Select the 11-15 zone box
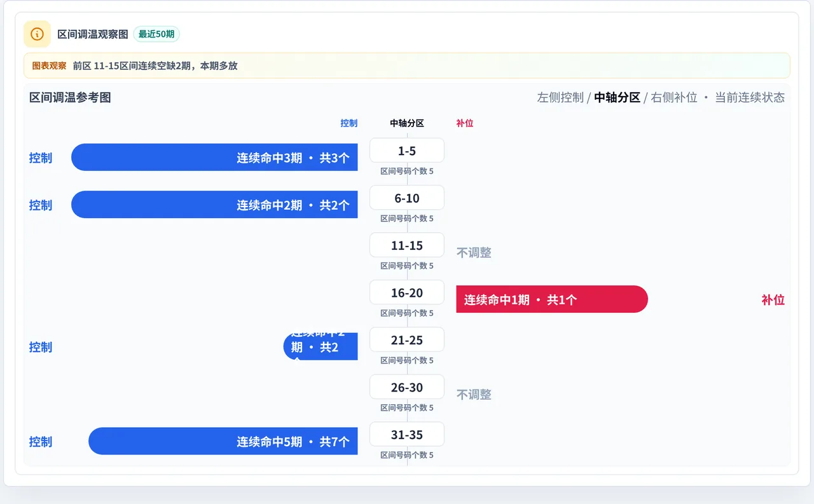This screenshot has height=504, width=814. tap(407, 245)
